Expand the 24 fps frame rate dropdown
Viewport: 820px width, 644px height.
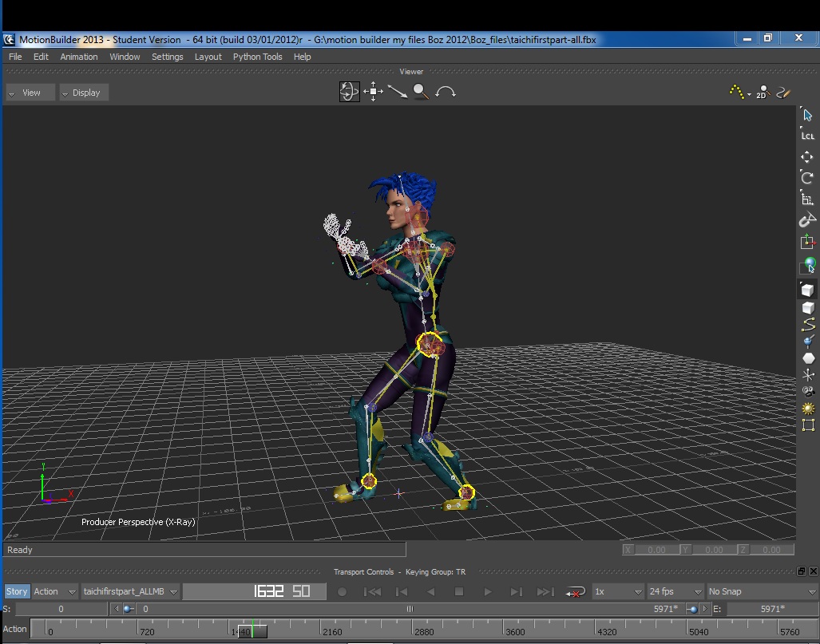[675, 591]
